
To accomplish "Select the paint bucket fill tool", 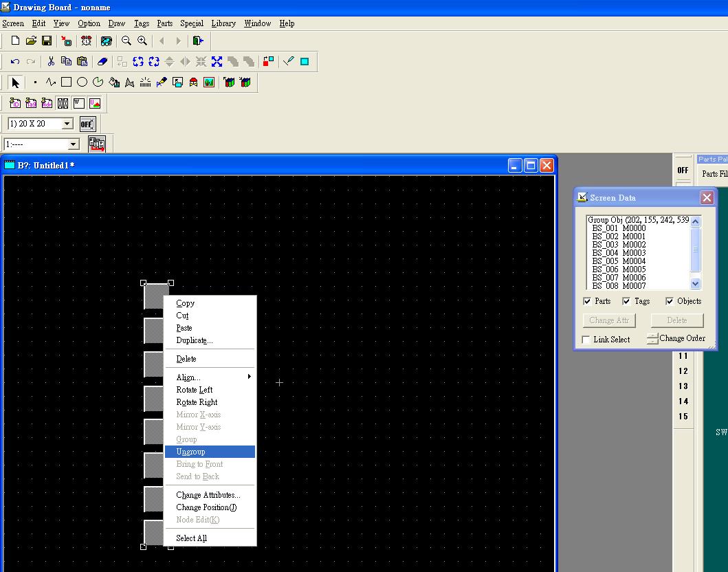I will [x=114, y=82].
